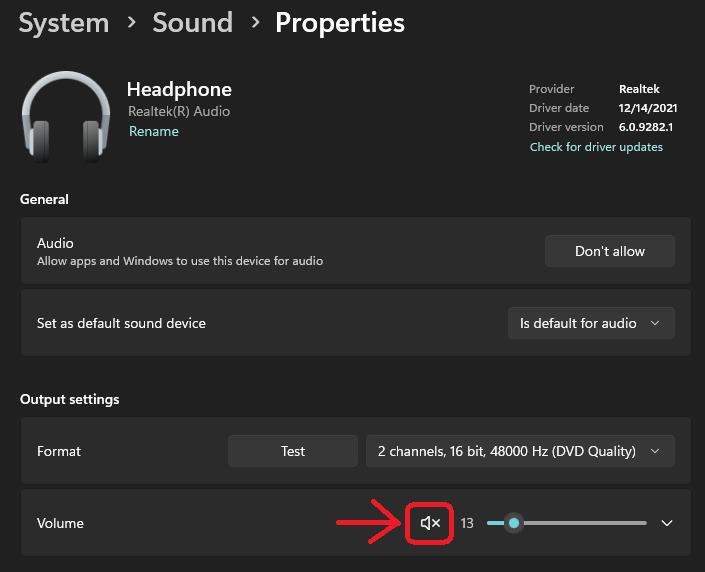705x572 pixels.
Task: Click the Set as default sound device label
Action: pyautogui.click(x=121, y=323)
